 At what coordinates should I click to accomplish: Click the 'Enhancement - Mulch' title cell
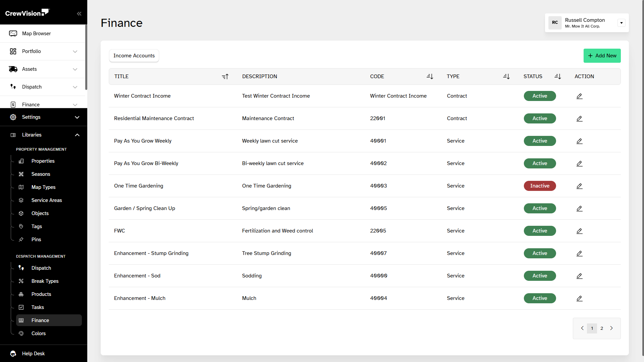[140, 298]
